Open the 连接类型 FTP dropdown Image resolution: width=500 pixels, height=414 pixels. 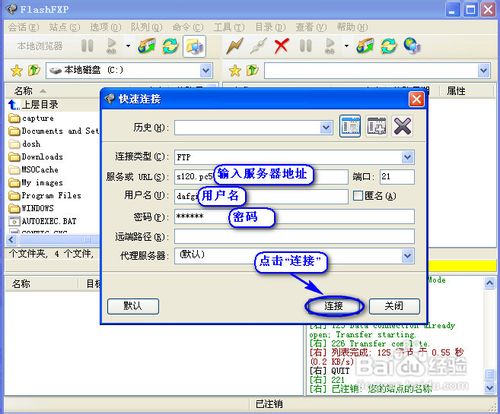pos(408,157)
